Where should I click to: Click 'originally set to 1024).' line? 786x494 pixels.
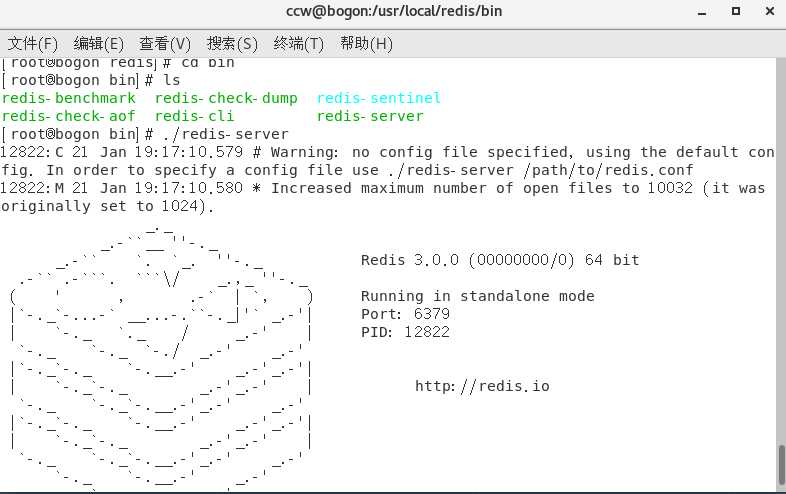tap(108, 207)
